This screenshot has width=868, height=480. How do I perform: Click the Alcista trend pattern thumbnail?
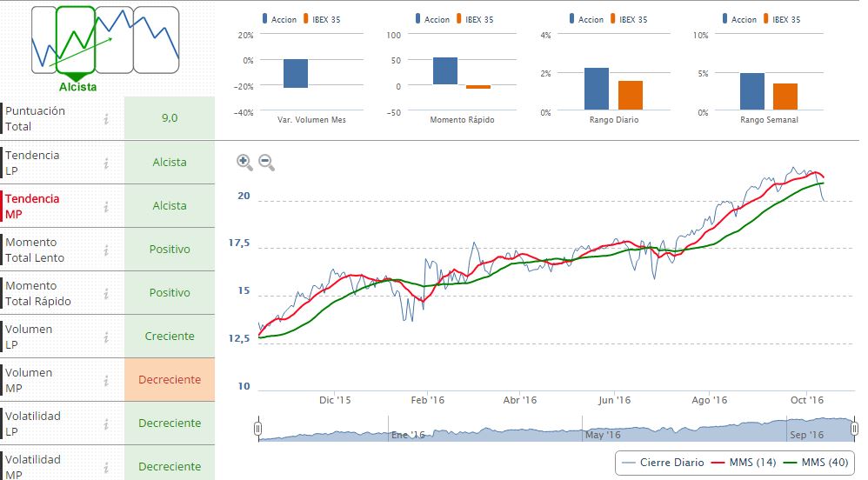tap(76, 40)
